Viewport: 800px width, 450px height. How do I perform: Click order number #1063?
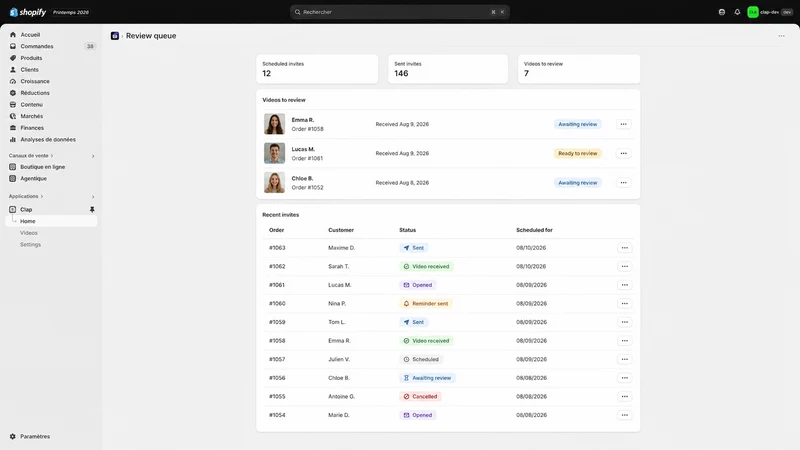[x=277, y=248]
